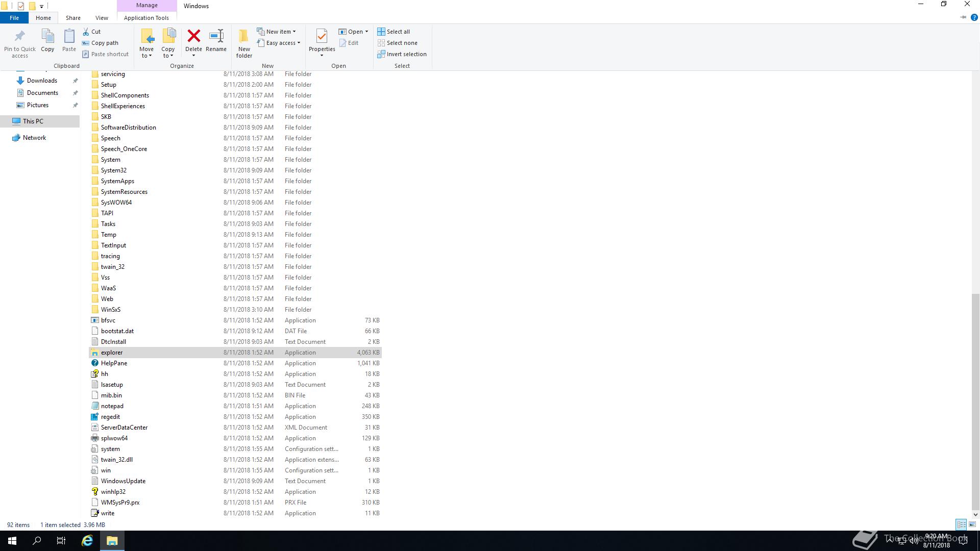Expand the Properties dropdown arrow
Screen dimensions: 980x551
(x=322, y=56)
